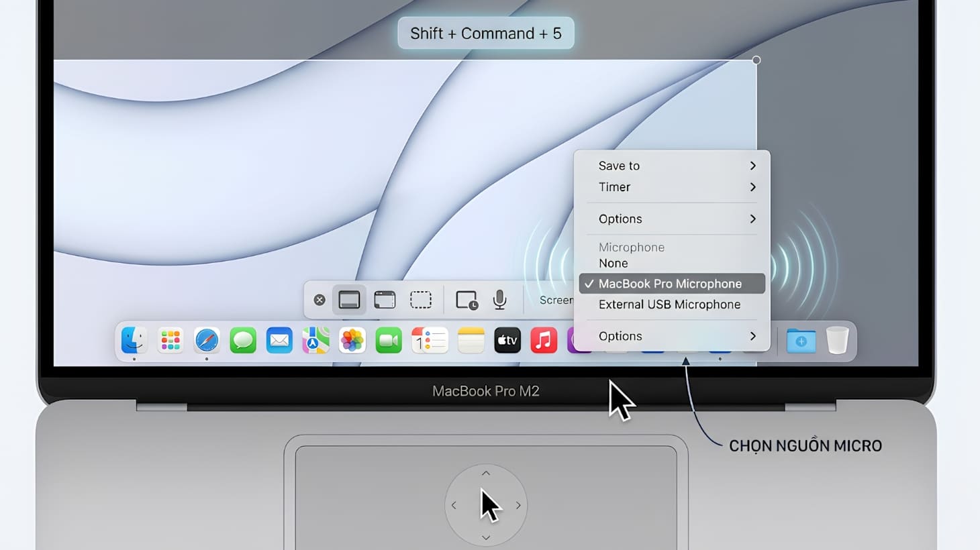The image size is (980, 550).
Task: Select Capture Entire Screen icon
Action: coord(349,300)
